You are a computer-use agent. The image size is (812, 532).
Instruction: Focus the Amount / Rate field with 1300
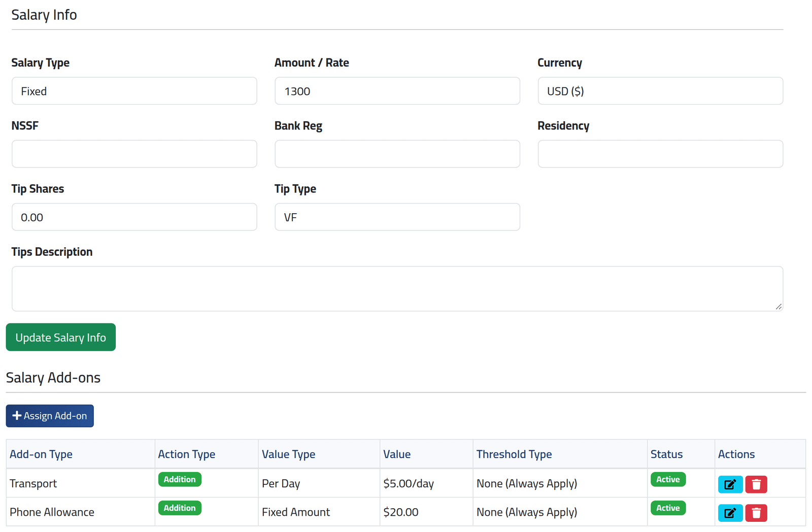[x=397, y=91]
